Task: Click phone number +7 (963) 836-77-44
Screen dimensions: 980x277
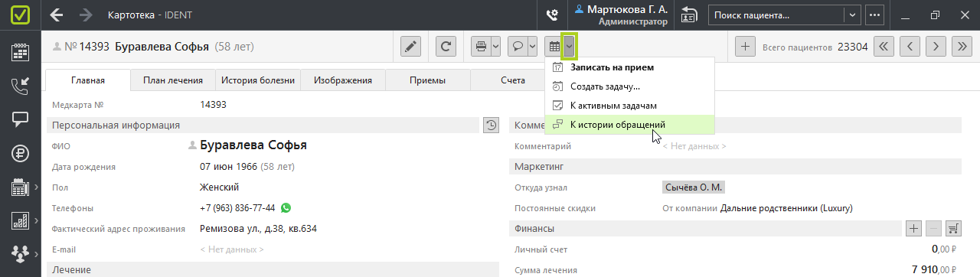Action: pyautogui.click(x=237, y=207)
